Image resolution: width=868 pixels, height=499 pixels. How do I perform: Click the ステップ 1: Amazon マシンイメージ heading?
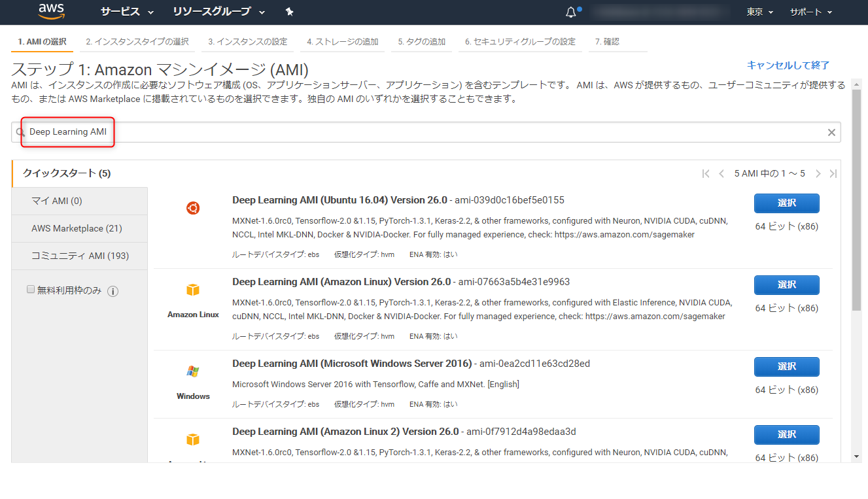click(x=160, y=70)
